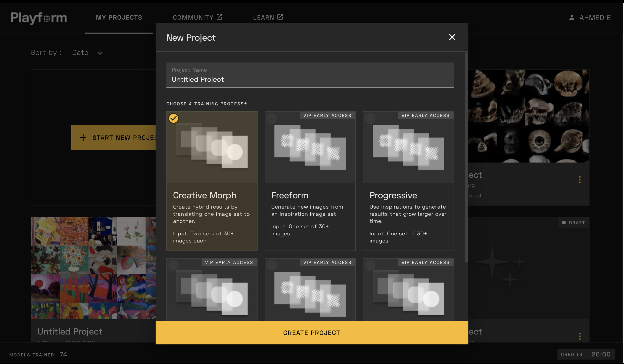The height and width of the screenshot is (364, 624).
Task: Select the Progressive training process radio
Action: 370,118
